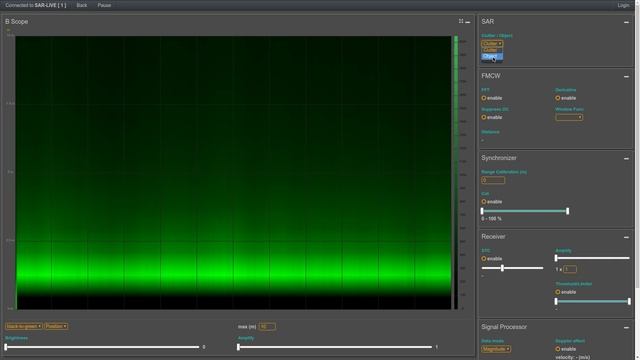
Task: Open the black-to-green color map dropdown
Action: point(24,326)
